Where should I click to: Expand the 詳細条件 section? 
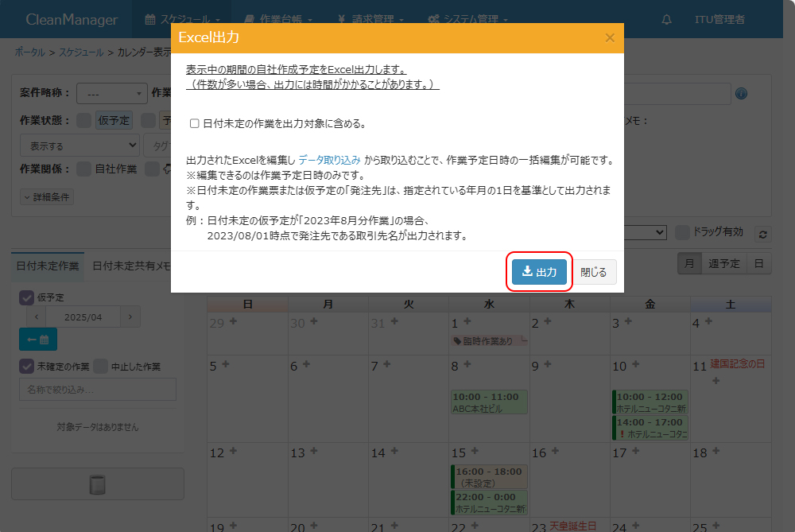click(47, 196)
